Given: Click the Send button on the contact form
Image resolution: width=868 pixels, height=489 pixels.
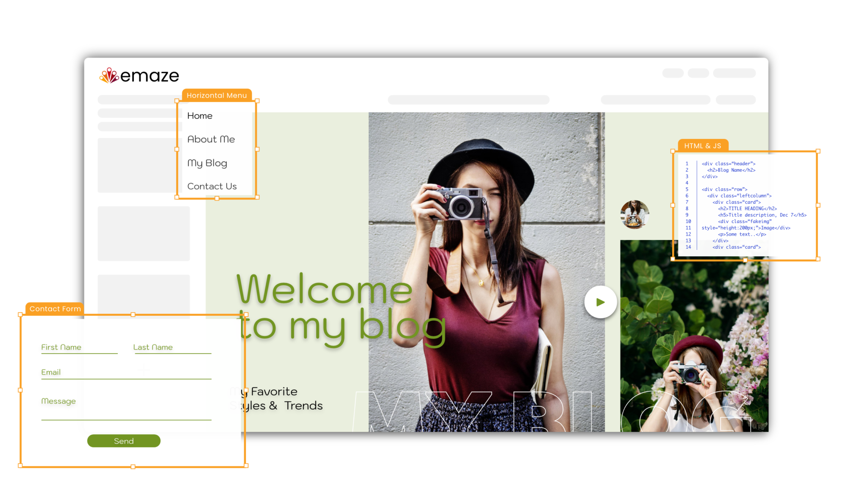Looking at the screenshot, I should 123,441.
